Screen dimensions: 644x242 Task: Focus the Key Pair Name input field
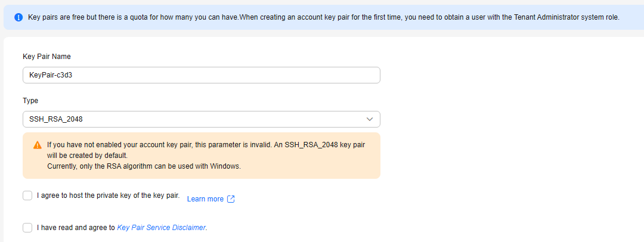pyautogui.click(x=202, y=75)
